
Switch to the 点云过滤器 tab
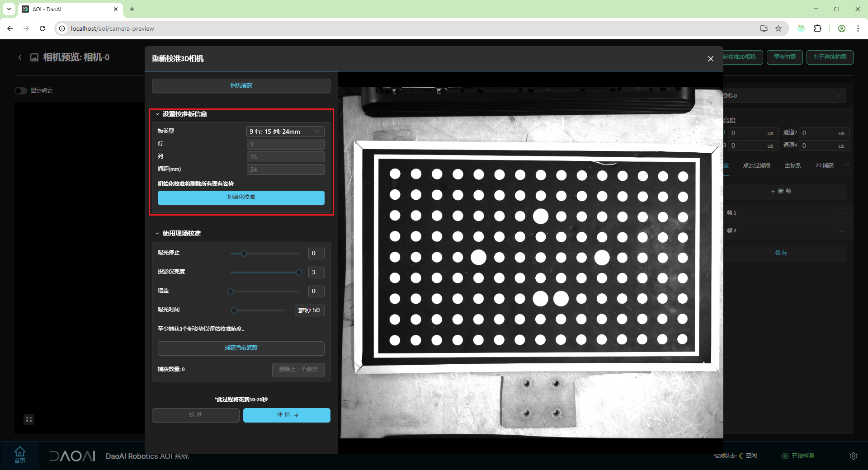point(757,165)
